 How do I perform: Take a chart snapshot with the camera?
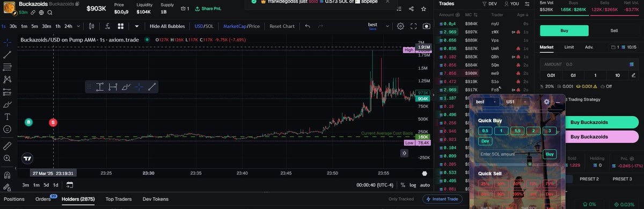coord(426,26)
